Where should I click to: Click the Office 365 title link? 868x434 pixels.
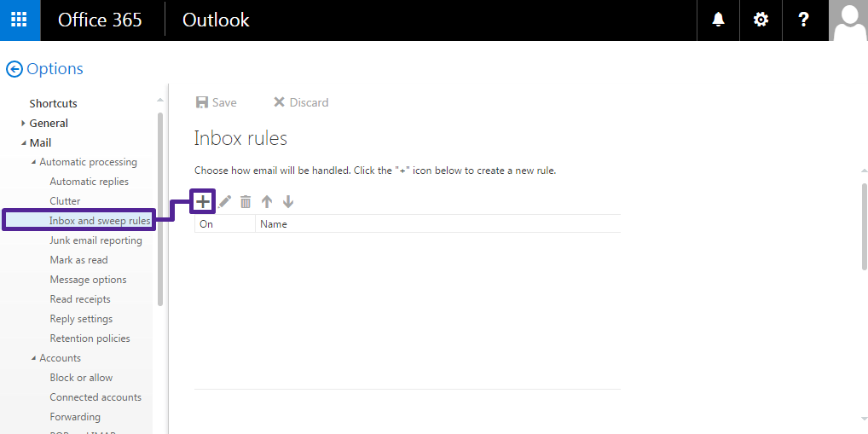click(101, 20)
